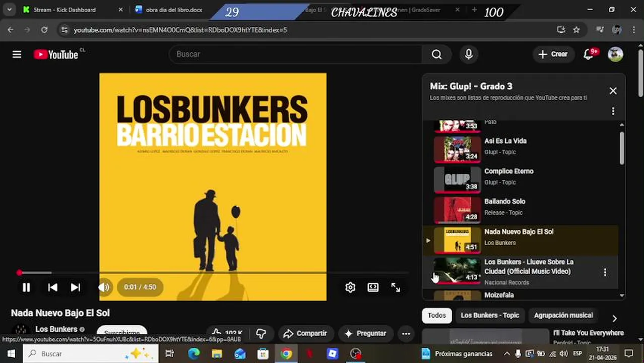The width and height of the screenshot is (644, 363).
Task: Open the Preguntar AI ask button
Action: coord(365,333)
